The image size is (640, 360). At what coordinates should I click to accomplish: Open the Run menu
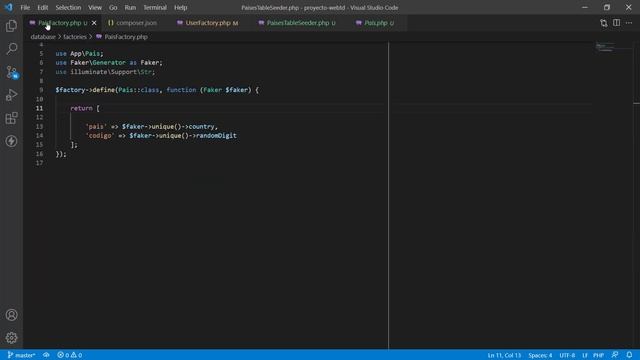coord(130,7)
